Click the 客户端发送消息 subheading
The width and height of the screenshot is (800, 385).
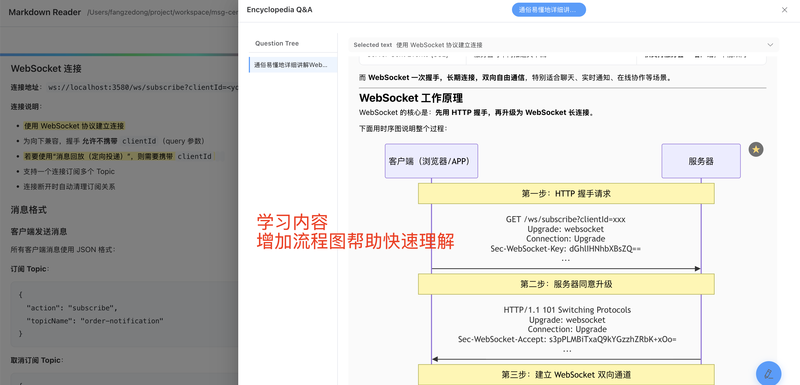(x=39, y=232)
